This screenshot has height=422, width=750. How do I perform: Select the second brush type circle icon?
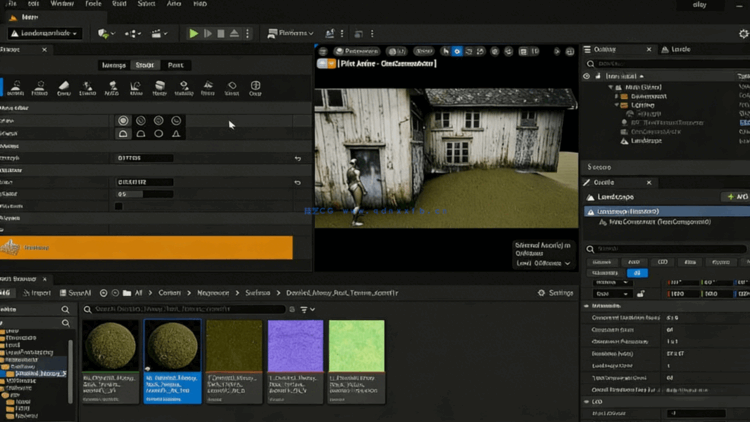point(141,121)
